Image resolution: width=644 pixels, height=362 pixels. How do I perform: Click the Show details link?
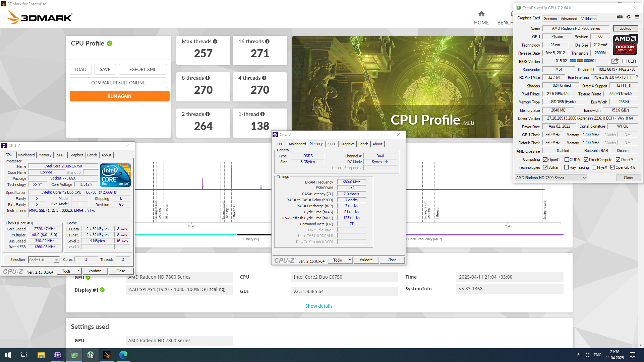(x=319, y=306)
